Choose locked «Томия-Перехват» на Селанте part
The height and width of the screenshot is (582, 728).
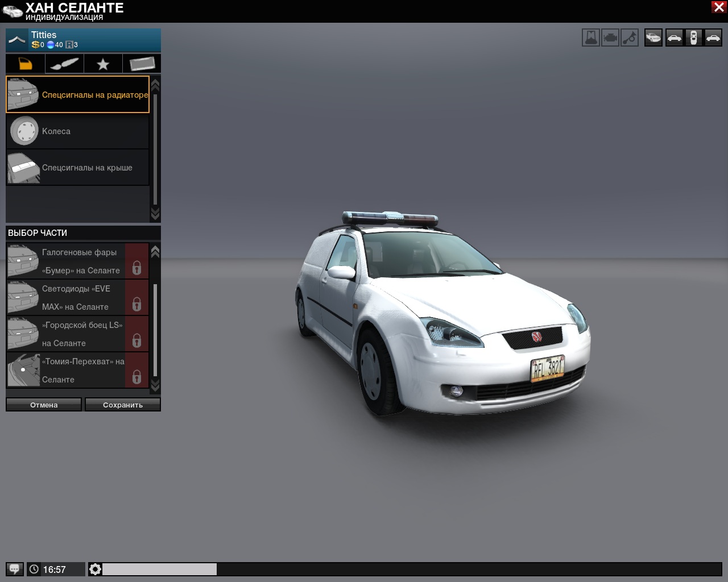pos(78,370)
